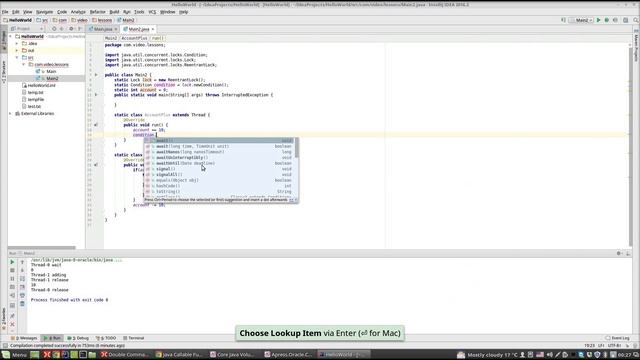Expand External Libraries node
Screen dimensions: 640x360
tap(11, 113)
